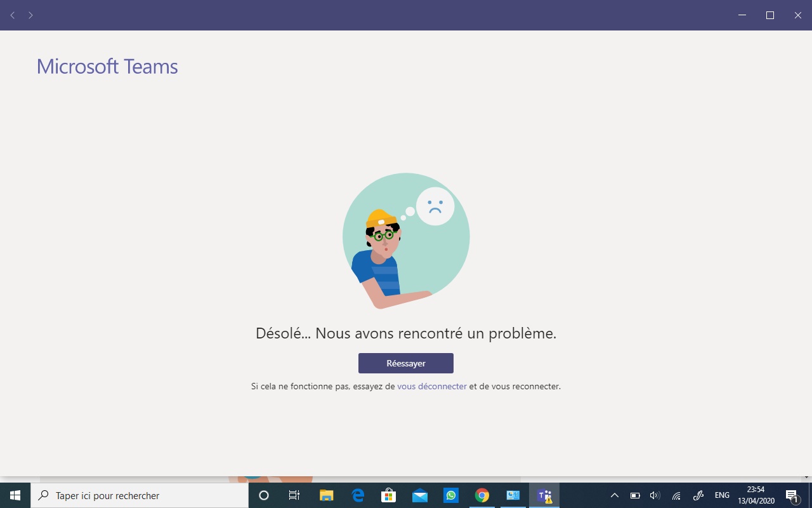
Task: Focus the 'Taper ici pour rechercher' search box
Action: coord(140,495)
